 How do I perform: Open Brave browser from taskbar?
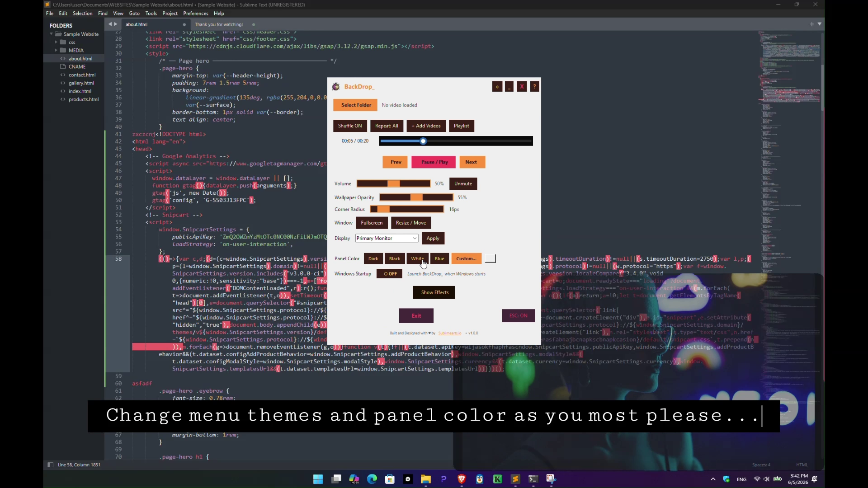(462, 479)
